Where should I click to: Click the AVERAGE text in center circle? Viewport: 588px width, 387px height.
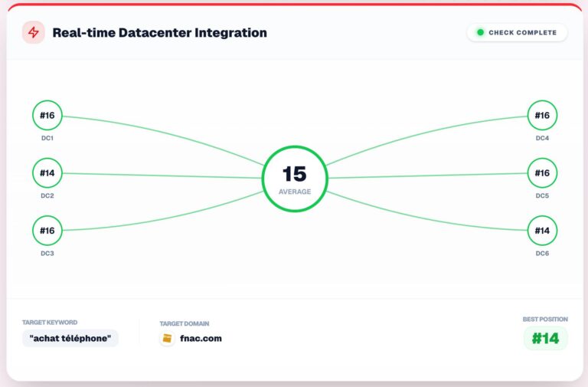click(x=295, y=192)
